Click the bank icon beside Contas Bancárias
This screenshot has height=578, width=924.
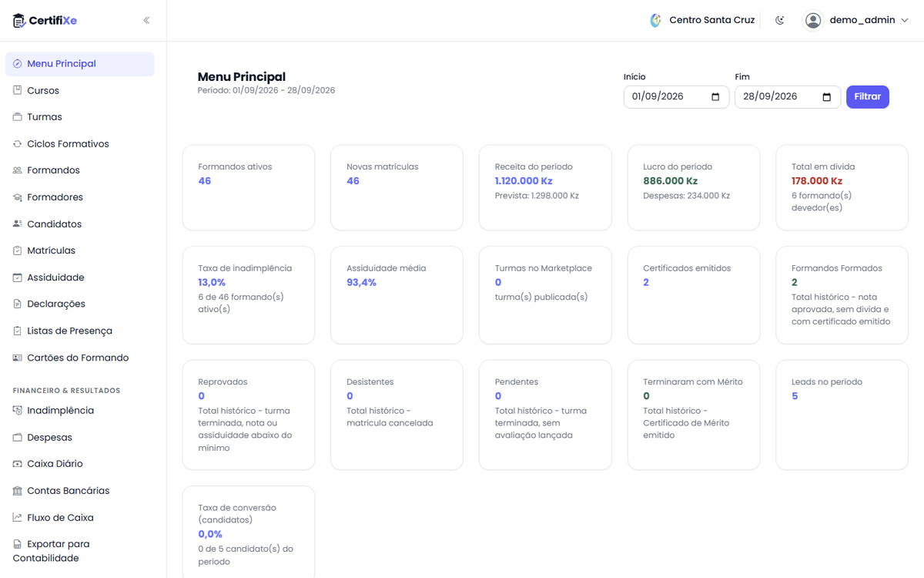pos(18,491)
